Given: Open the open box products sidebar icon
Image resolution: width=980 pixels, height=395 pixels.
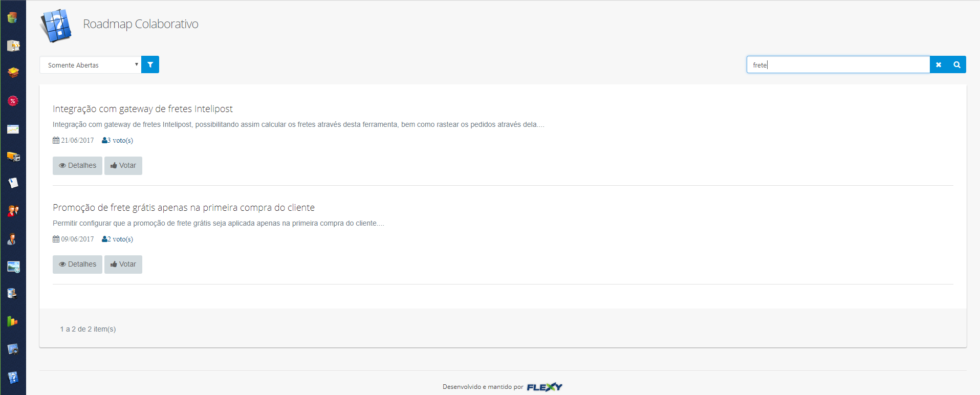Looking at the screenshot, I should (x=13, y=73).
